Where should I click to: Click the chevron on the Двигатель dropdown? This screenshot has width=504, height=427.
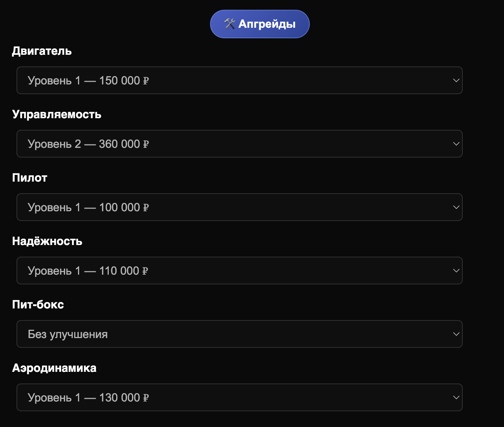coord(456,80)
